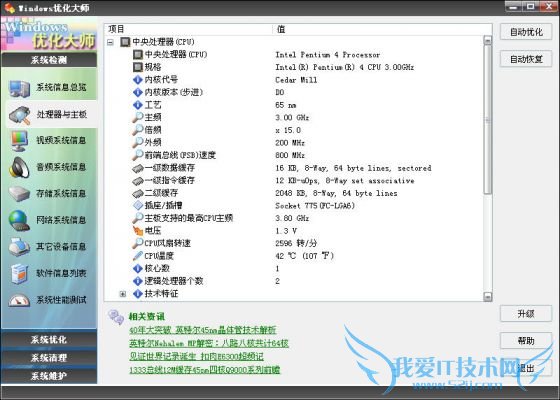Open the 系统检测 section tab
This screenshot has height=400, width=560.
click(x=49, y=60)
